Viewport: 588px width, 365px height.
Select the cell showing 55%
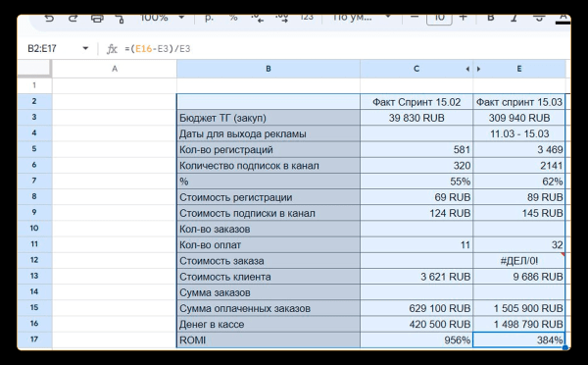pyautogui.click(x=416, y=181)
